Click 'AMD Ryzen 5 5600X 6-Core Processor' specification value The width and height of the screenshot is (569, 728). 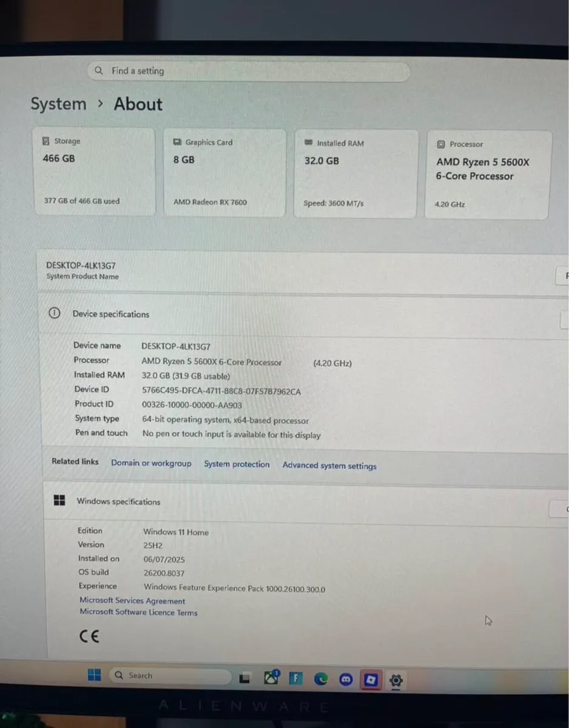point(212,362)
